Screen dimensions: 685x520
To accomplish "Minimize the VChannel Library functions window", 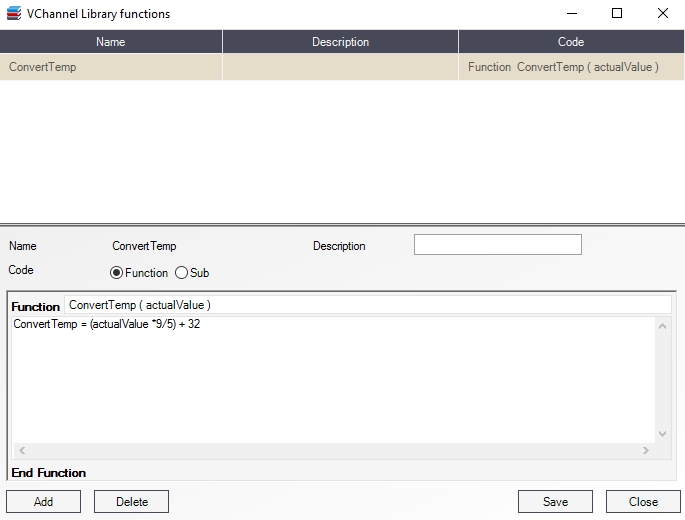I will click(x=571, y=14).
